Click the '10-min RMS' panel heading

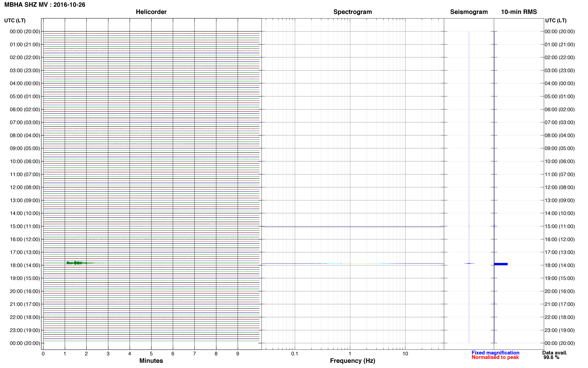tap(519, 12)
